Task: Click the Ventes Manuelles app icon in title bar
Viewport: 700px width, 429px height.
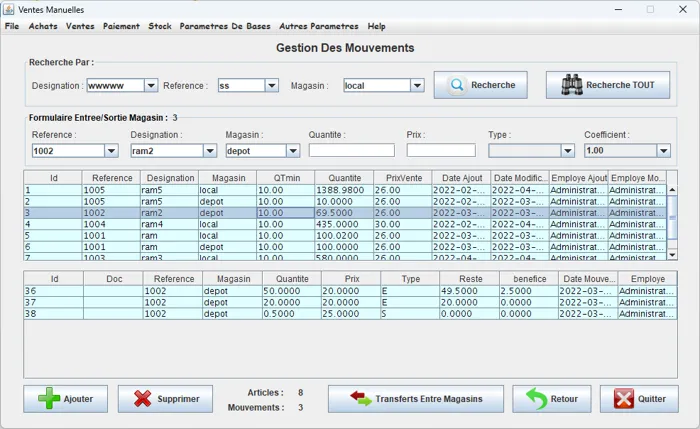Action: [x=9, y=9]
